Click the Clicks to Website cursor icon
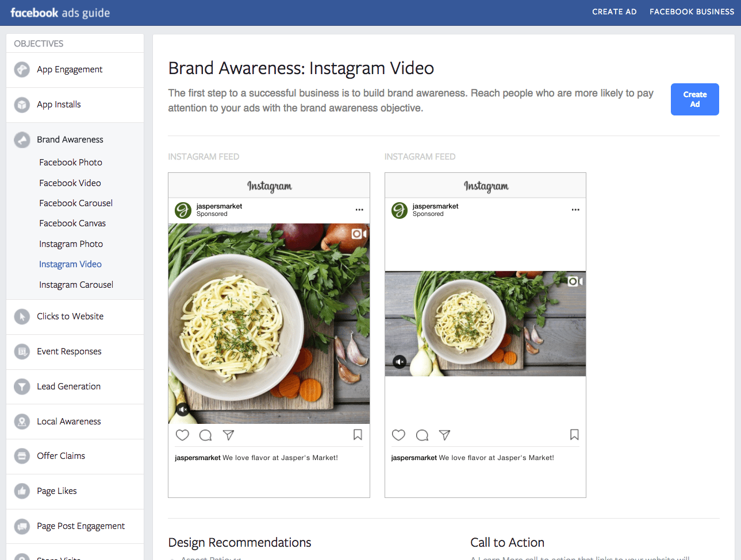The height and width of the screenshot is (560, 741). point(22,316)
